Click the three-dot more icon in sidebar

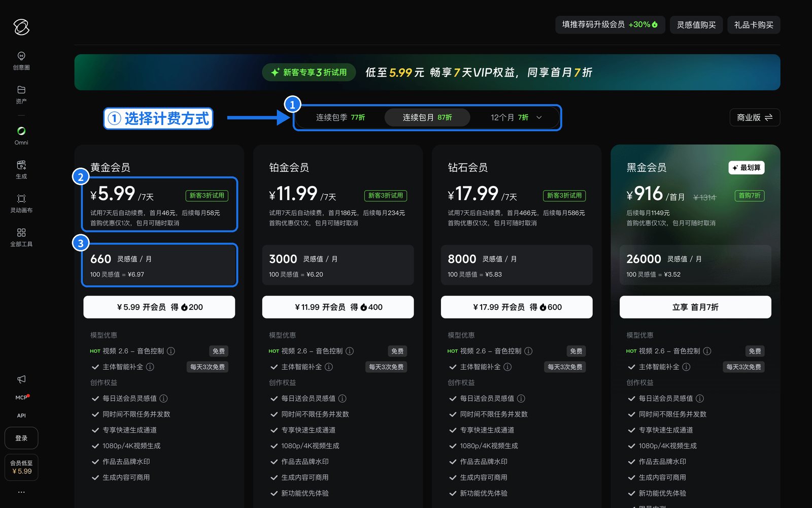[21, 492]
